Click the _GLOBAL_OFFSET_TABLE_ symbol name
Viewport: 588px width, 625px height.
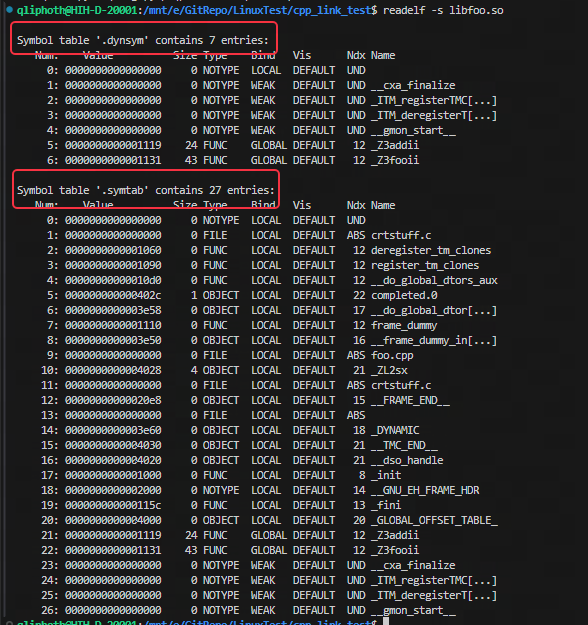pos(434,521)
